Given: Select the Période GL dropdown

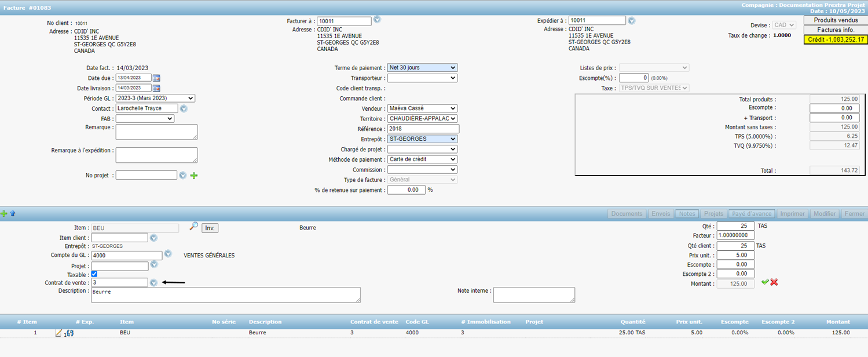Looking at the screenshot, I should tap(155, 99).
